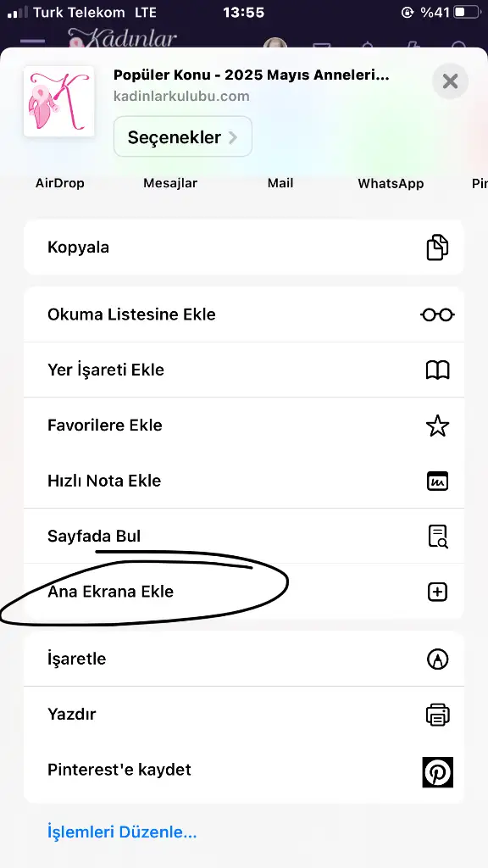Image resolution: width=488 pixels, height=868 pixels.
Task: Open the Seçenekler options chevron button
Action: (x=183, y=136)
